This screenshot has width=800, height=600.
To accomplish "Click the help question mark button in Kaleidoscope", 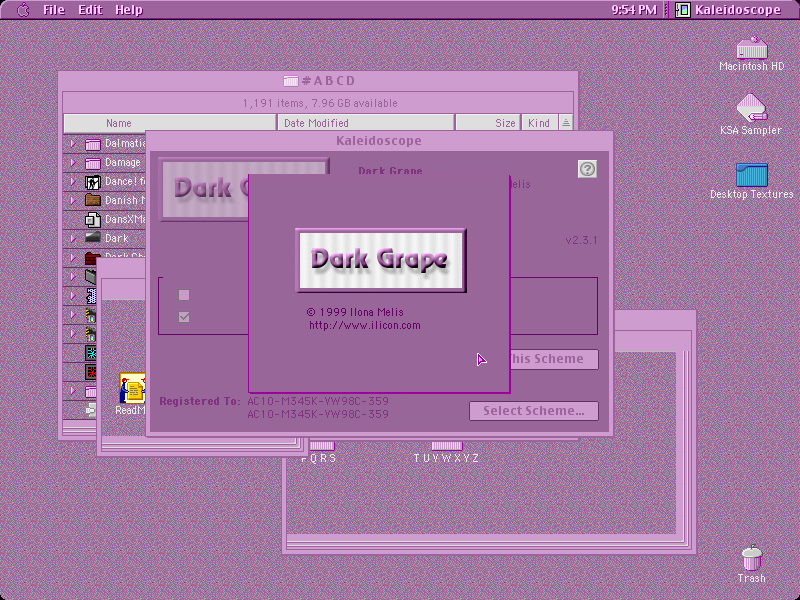I will click(587, 169).
